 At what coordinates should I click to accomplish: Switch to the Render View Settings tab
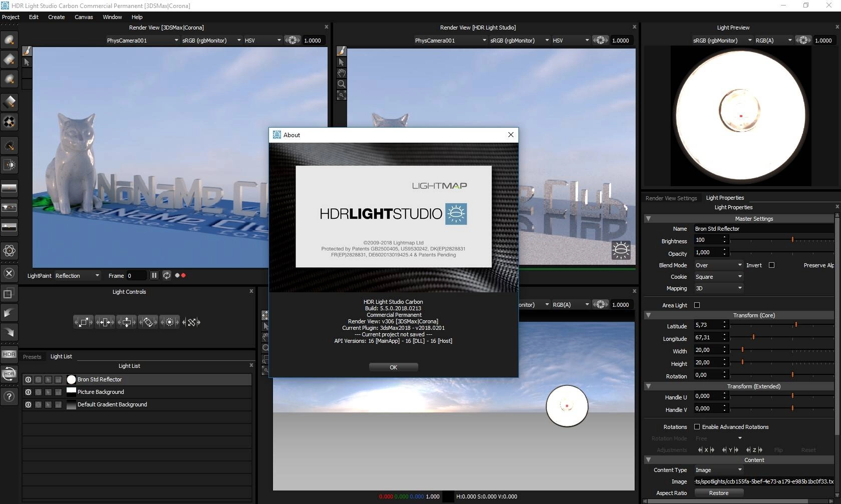tap(671, 198)
